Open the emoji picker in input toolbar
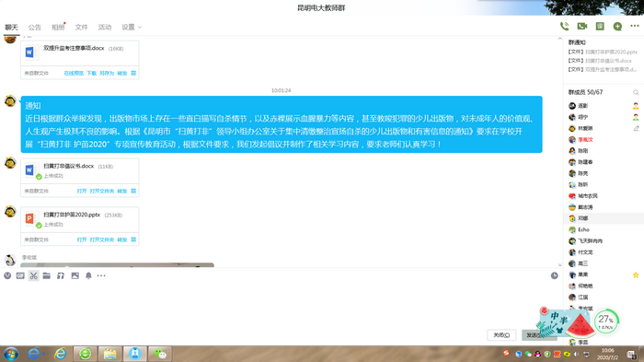Screen dimensions: 644x362 (7, 275)
